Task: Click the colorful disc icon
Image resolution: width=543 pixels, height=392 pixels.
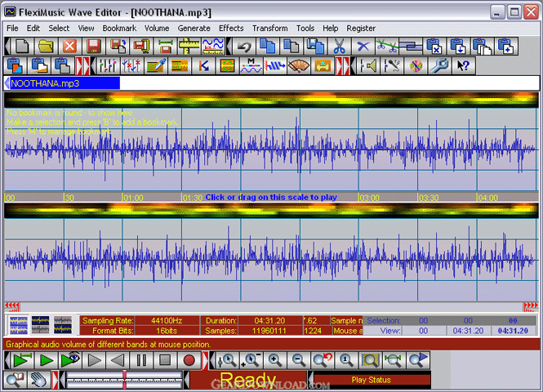Action: 416,66
